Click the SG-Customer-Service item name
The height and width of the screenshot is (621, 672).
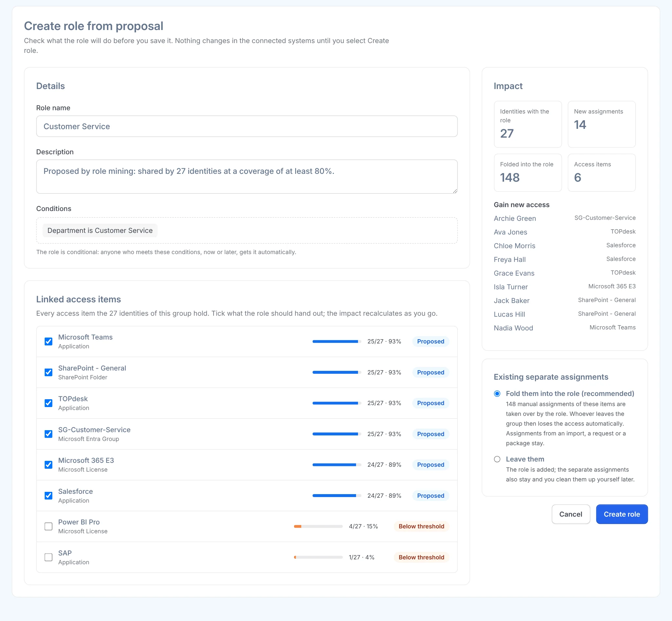point(95,430)
